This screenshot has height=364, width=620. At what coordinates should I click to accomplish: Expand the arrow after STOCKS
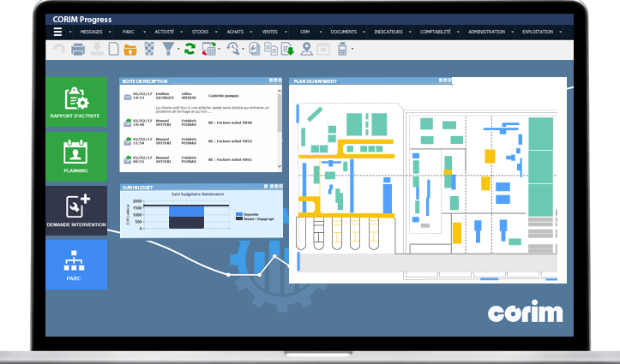point(216,32)
